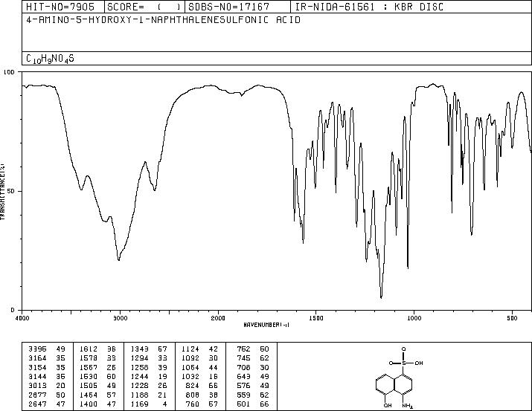Click the 2000 wavenumber axis label
532x411 pixels.
point(218,318)
